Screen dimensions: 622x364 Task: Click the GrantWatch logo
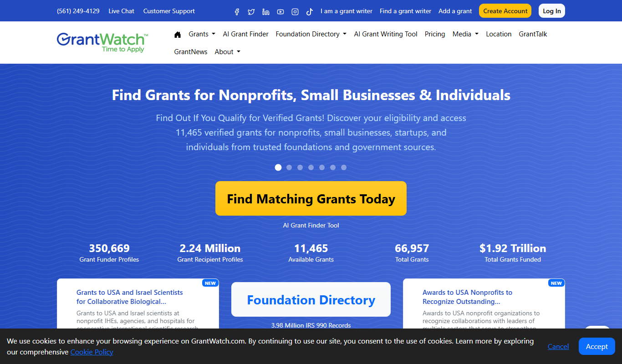[102, 42]
